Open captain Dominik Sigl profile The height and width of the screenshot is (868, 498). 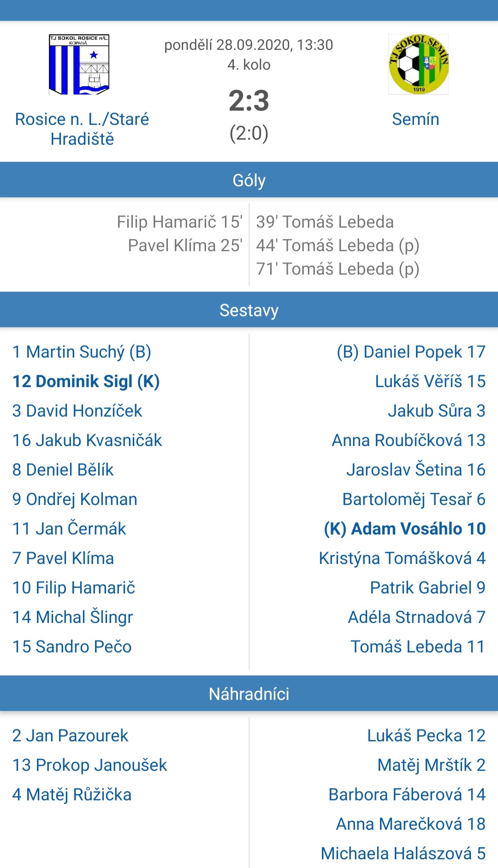(x=86, y=381)
